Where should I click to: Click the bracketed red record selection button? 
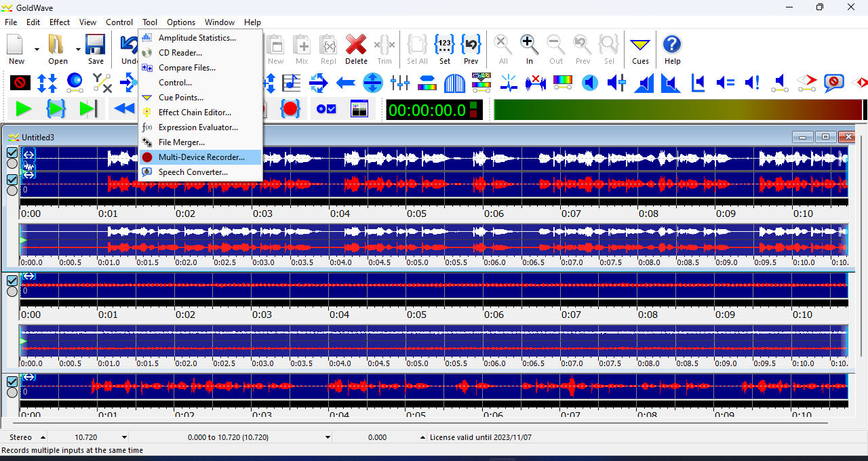tap(290, 108)
